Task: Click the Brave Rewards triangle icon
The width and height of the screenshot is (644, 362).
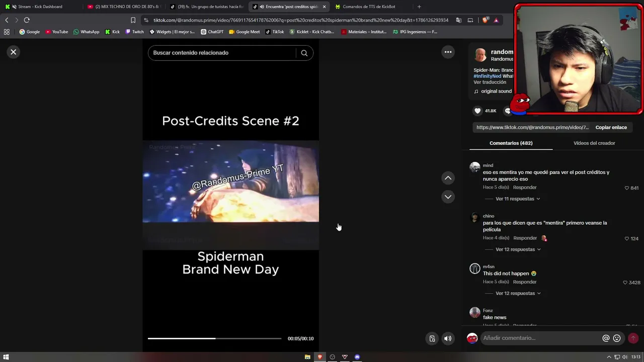Action: point(496,20)
